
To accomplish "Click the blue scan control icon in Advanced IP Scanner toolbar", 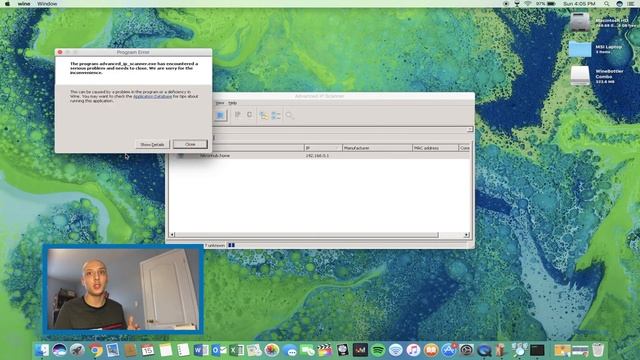I will click(220, 116).
